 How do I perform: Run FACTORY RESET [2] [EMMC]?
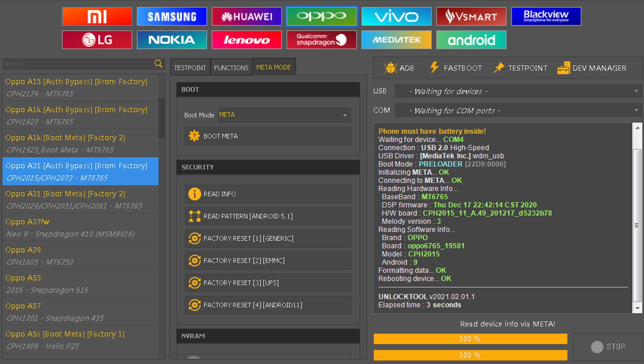click(268, 261)
